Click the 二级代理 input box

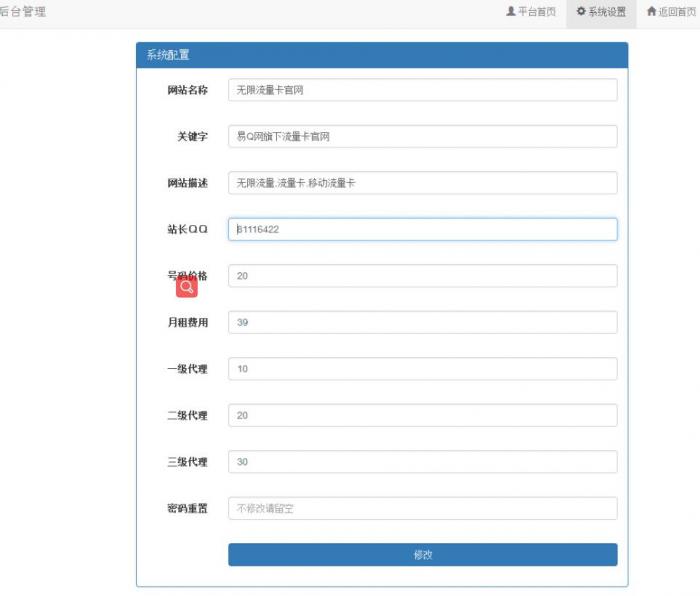click(422, 415)
